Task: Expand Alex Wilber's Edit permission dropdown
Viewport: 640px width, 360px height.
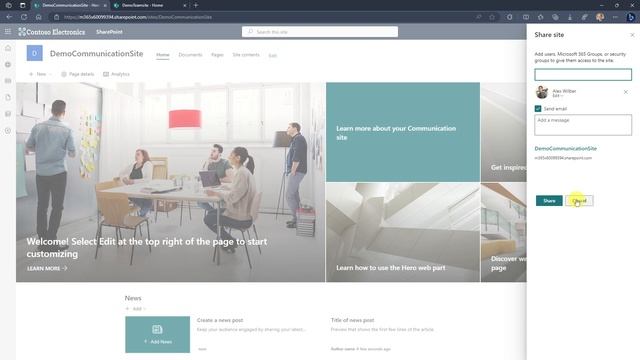Action: tap(558, 96)
